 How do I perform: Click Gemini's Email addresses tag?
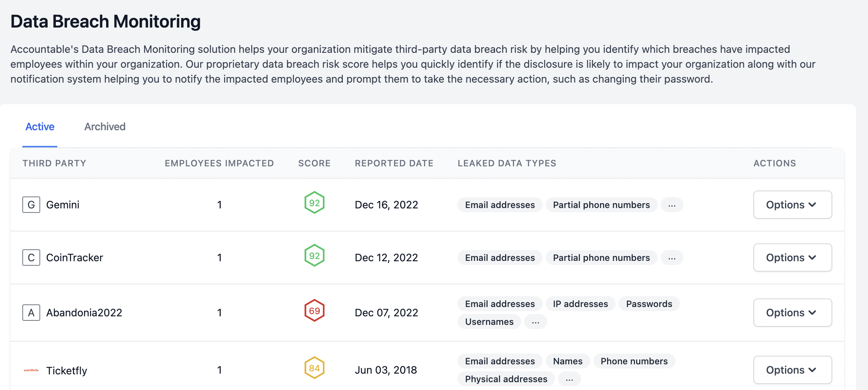(x=500, y=205)
